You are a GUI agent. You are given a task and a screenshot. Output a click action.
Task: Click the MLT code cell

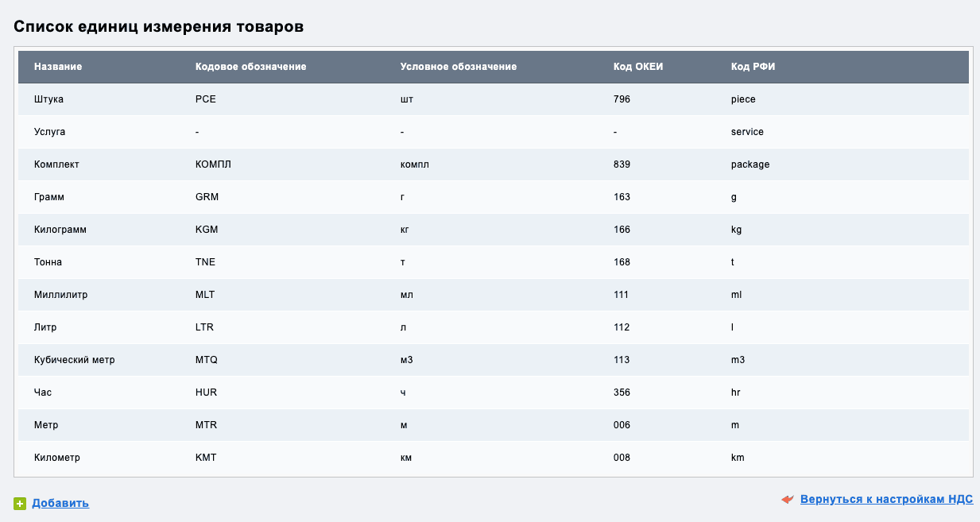(205, 295)
